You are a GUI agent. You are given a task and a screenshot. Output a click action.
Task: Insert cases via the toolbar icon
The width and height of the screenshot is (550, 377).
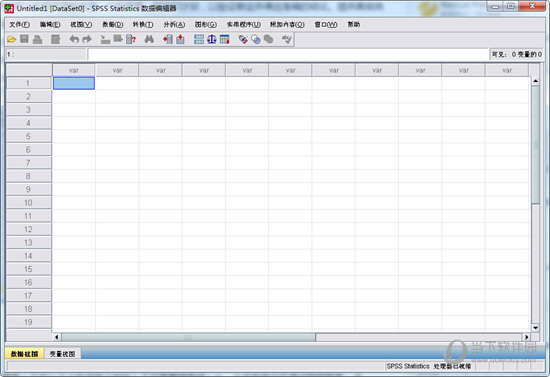(x=168, y=39)
